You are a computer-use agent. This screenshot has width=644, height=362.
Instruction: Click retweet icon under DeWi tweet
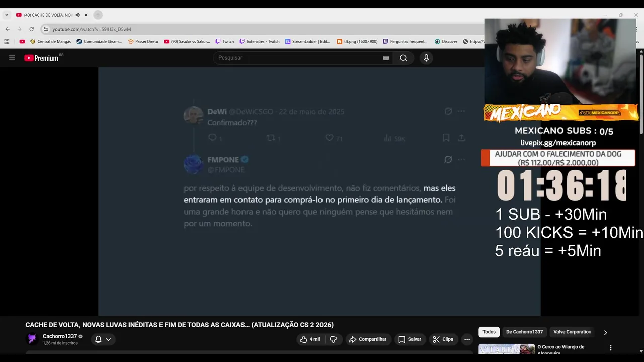click(271, 137)
